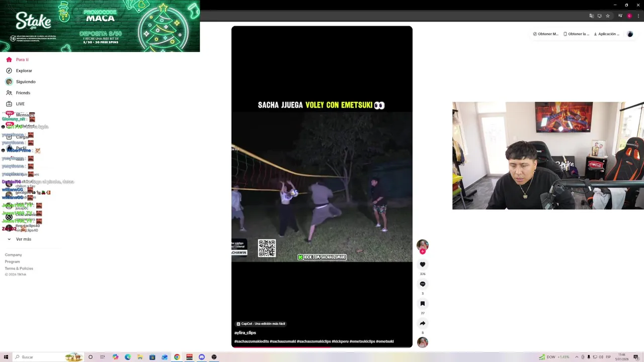Click the Obtener M... button
This screenshot has width=644, height=362.
click(545, 34)
